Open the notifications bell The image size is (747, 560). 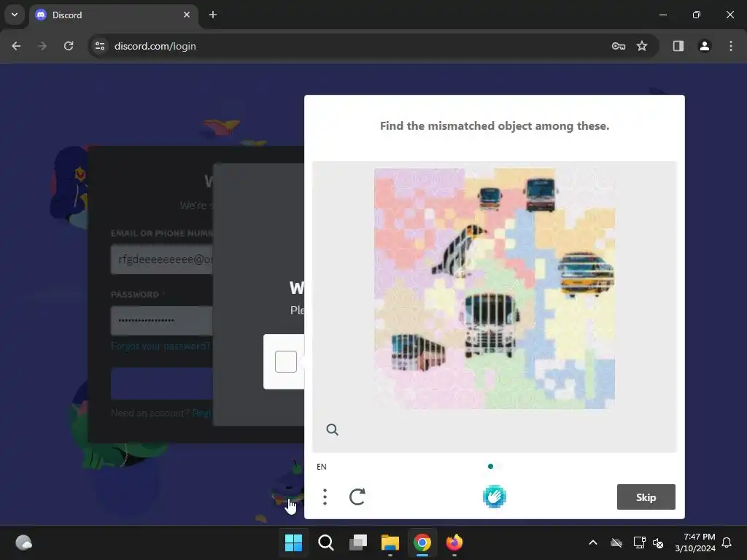727,542
